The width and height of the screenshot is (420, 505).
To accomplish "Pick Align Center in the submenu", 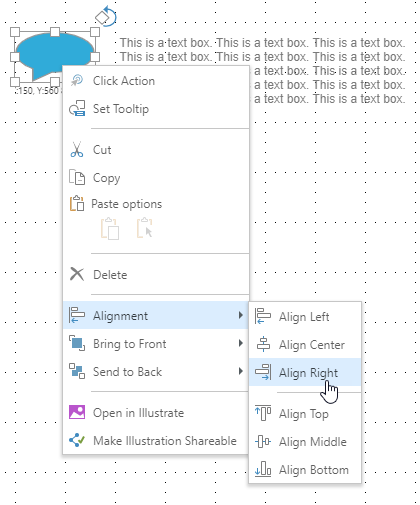I will 305,344.
